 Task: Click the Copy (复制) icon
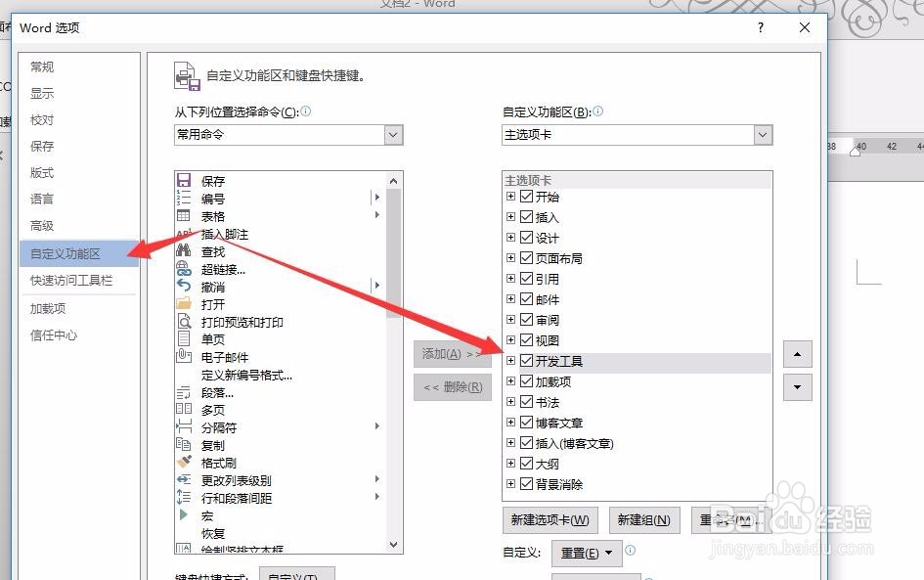point(184,444)
